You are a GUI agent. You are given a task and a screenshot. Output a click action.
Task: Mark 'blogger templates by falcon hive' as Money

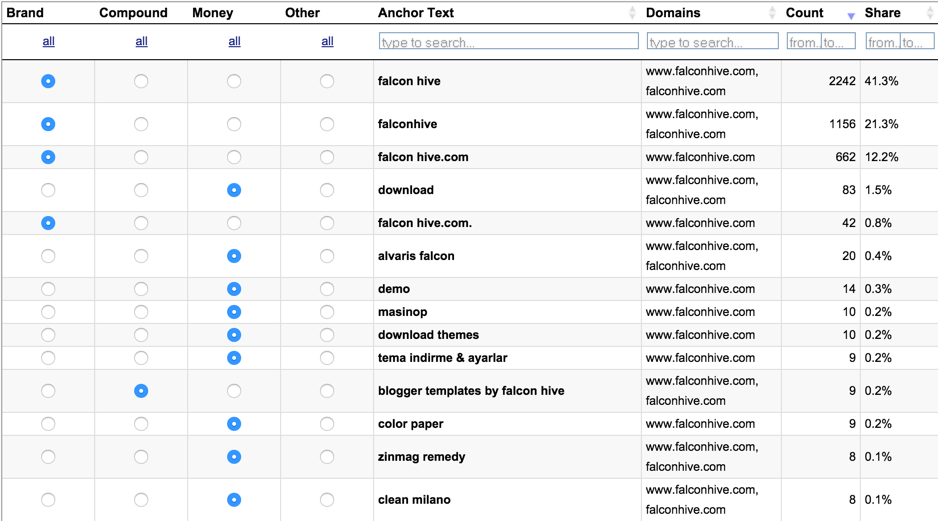(234, 391)
